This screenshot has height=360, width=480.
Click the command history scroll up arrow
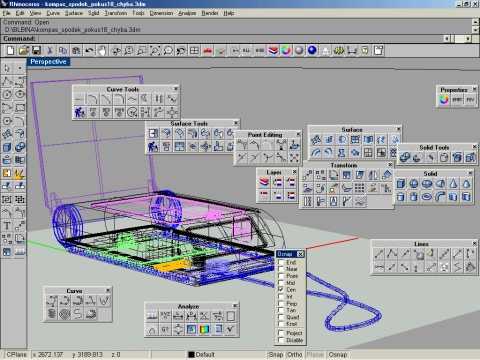[x=476, y=22]
